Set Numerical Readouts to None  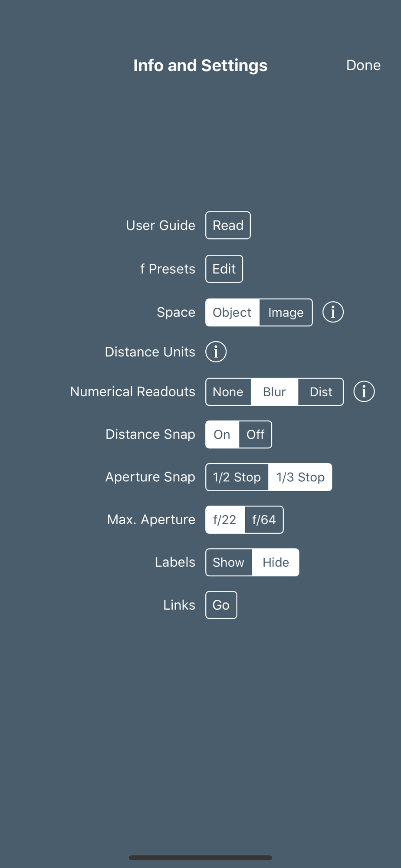pyautogui.click(x=228, y=392)
